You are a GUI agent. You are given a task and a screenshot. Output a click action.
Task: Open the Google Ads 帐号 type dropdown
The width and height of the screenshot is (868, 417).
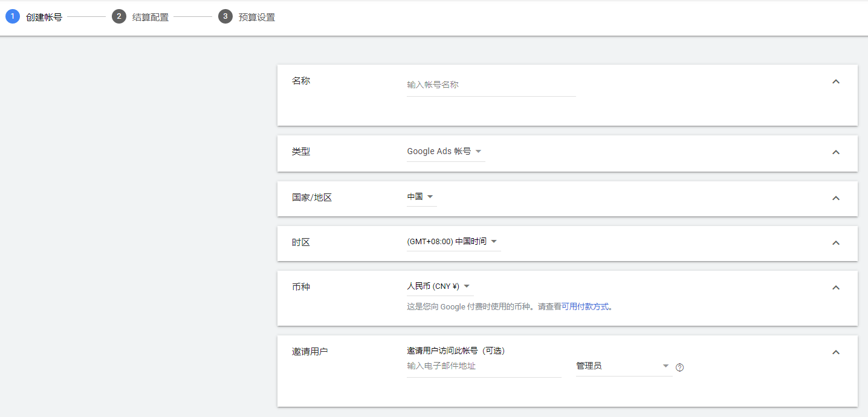click(445, 152)
